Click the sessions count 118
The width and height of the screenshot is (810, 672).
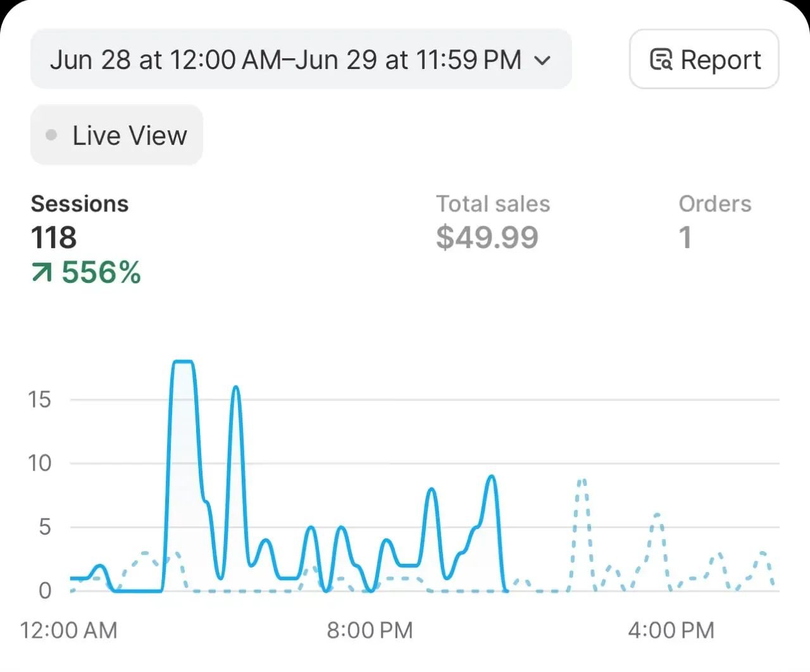(54, 238)
